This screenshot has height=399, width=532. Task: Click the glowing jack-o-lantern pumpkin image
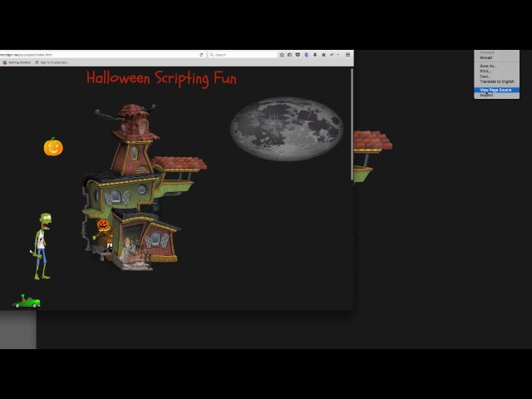pos(53,147)
